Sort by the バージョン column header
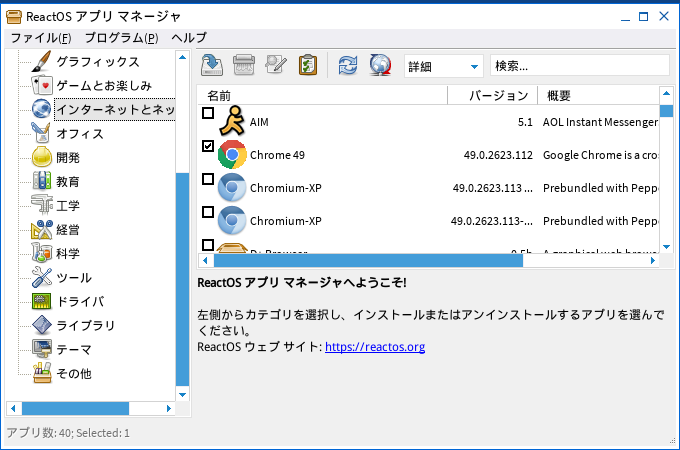Image resolution: width=680 pixels, height=450 pixels. (x=492, y=95)
